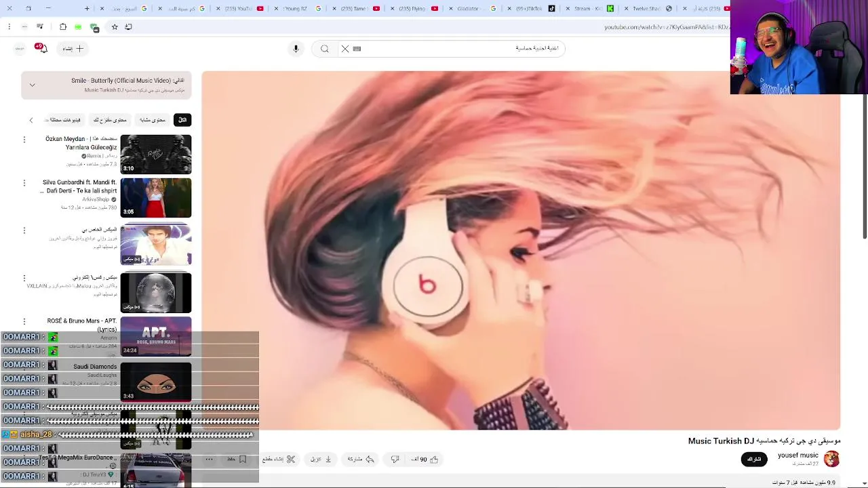Image resolution: width=868 pixels, height=488 pixels.
Task: Open a new browser tab
Action: [87, 8]
